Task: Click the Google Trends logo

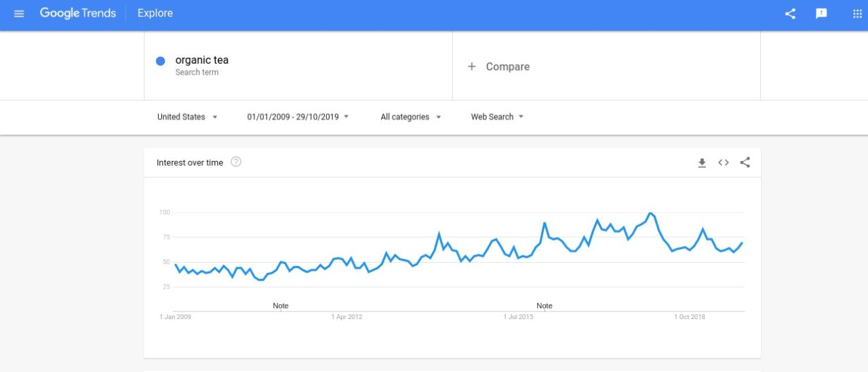Action: (x=78, y=14)
